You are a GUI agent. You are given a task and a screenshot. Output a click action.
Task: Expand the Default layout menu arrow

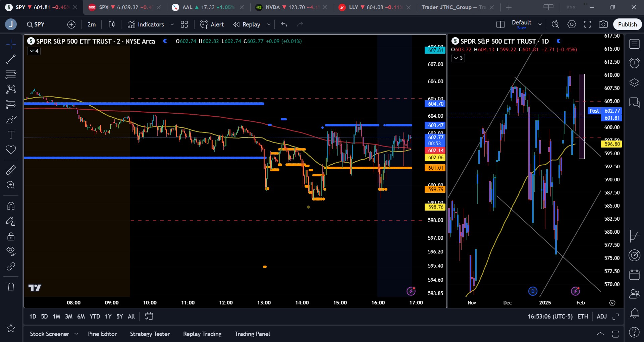[540, 24]
